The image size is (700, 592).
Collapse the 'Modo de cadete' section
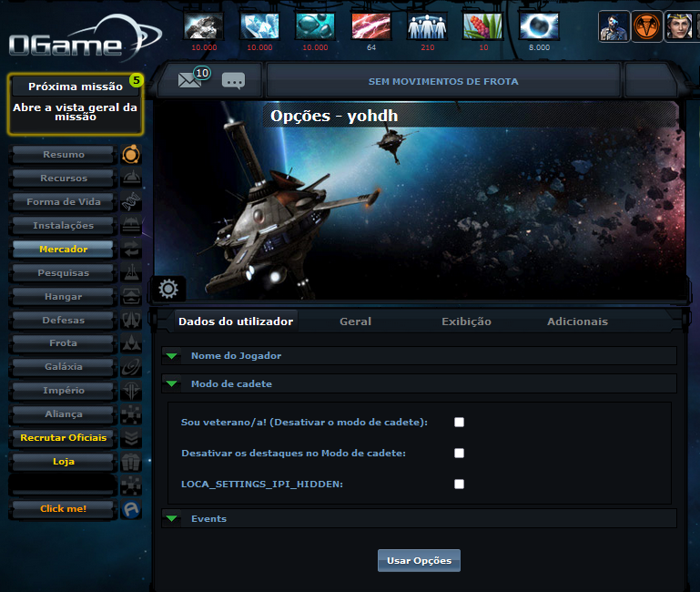pyautogui.click(x=231, y=383)
